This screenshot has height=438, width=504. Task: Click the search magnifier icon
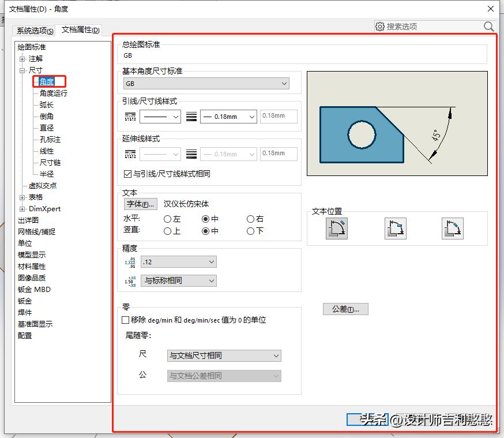click(488, 26)
